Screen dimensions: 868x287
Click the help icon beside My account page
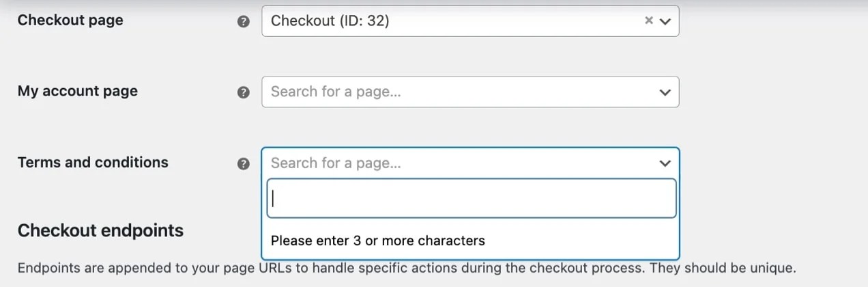243,92
